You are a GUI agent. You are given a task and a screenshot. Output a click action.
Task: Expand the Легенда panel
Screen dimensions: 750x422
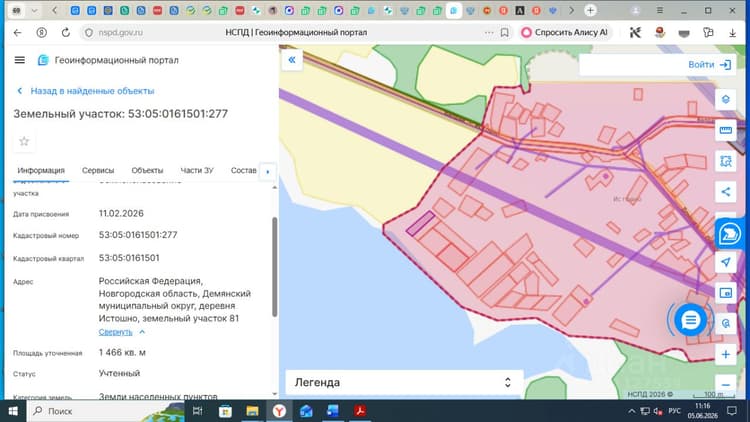tap(403, 382)
